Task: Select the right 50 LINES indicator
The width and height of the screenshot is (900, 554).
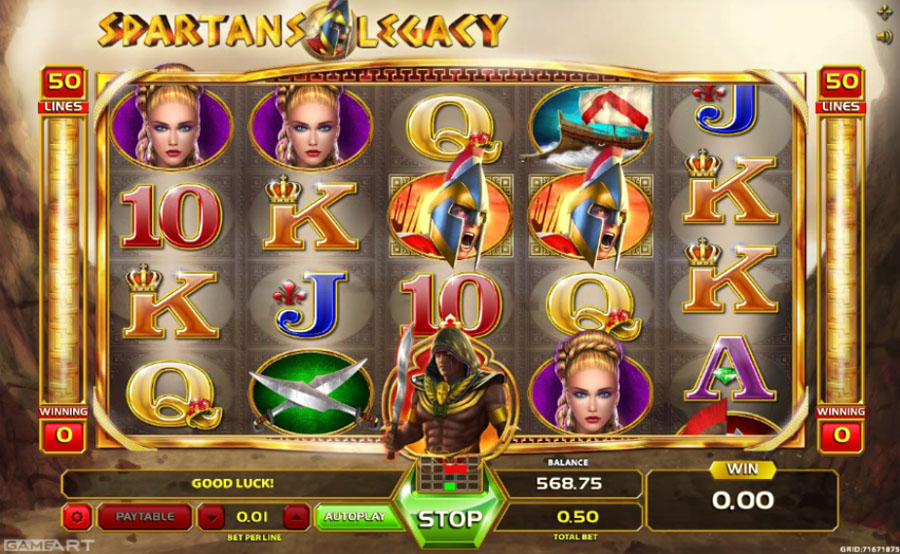Action: pos(841,90)
